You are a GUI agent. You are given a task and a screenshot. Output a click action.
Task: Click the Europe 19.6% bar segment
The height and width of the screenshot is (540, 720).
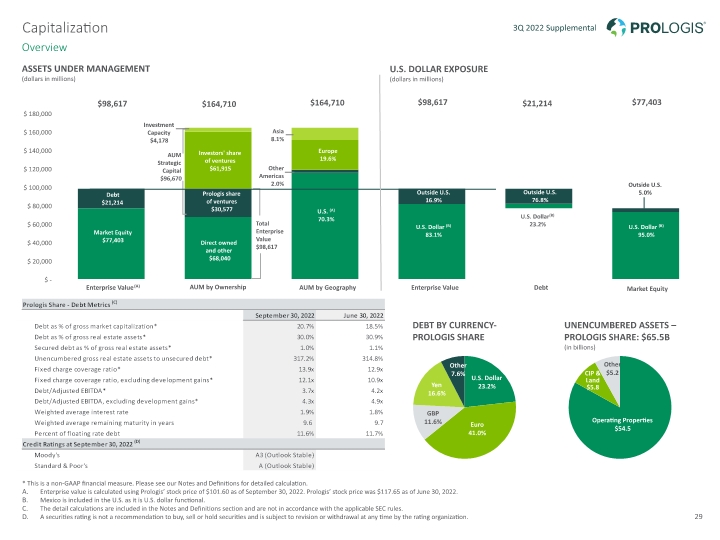[325, 155]
